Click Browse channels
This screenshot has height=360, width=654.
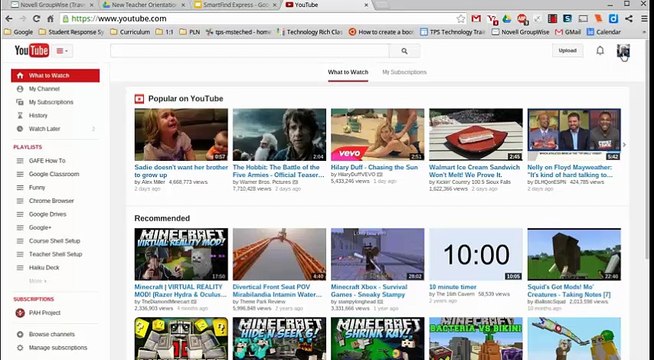tap(51, 334)
